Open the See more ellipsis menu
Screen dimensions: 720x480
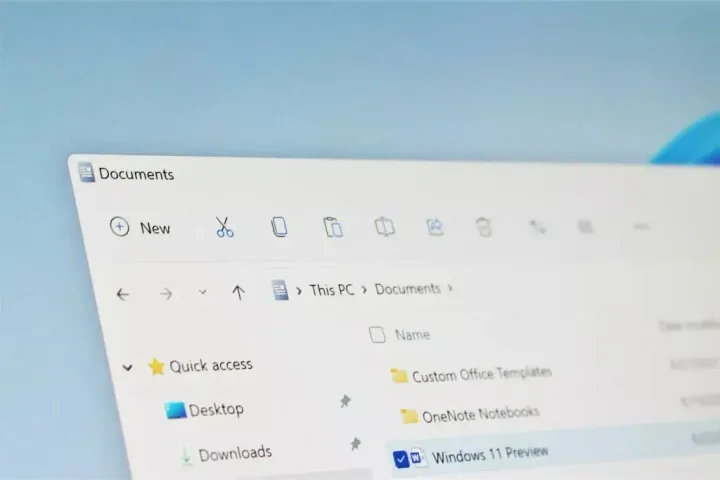(x=641, y=227)
